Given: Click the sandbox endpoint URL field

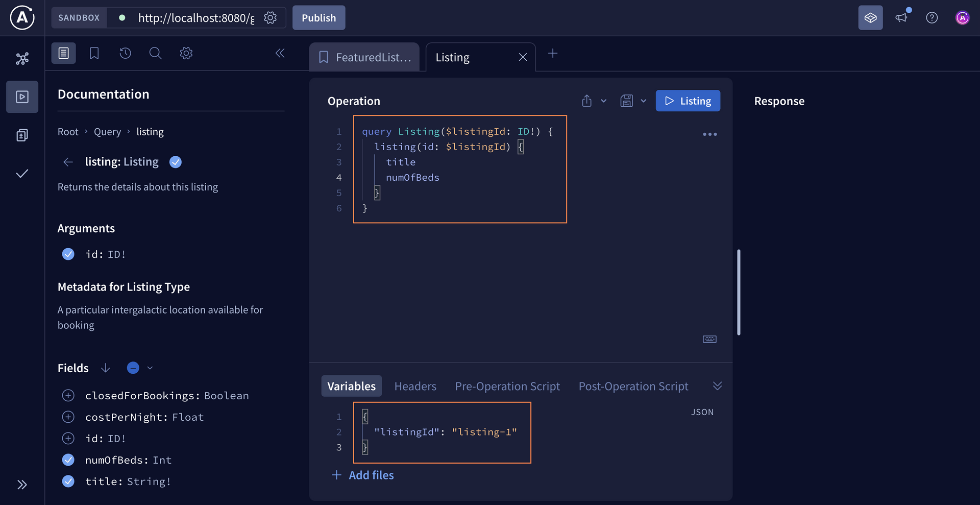Looking at the screenshot, I should tap(195, 17).
